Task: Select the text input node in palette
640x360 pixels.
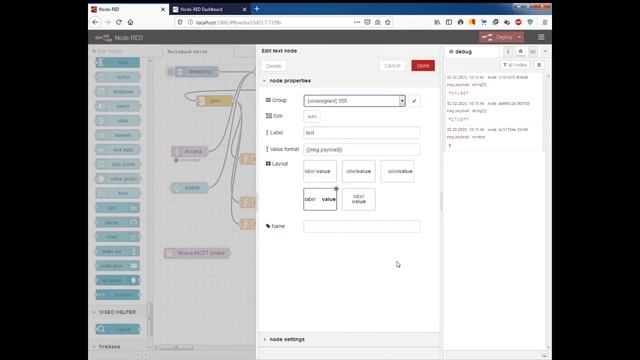Action: (118, 150)
